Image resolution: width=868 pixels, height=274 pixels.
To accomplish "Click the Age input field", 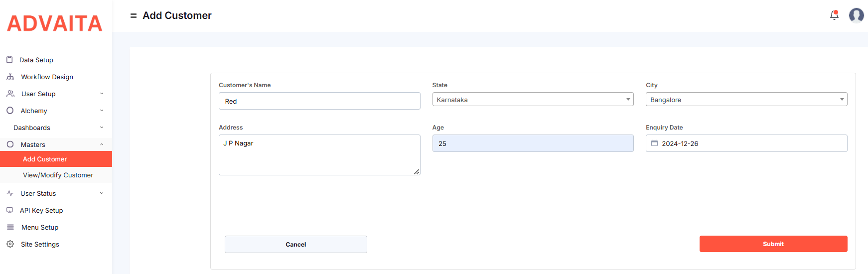I will 532,143.
